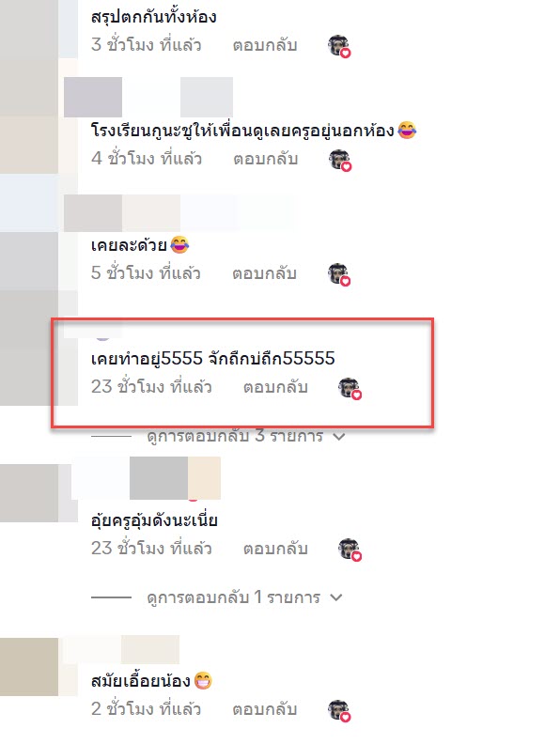The height and width of the screenshot is (744, 560).
Task: Click chevron next to ดูการตอบกลับ 3 รายการ
Action: tap(339, 437)
